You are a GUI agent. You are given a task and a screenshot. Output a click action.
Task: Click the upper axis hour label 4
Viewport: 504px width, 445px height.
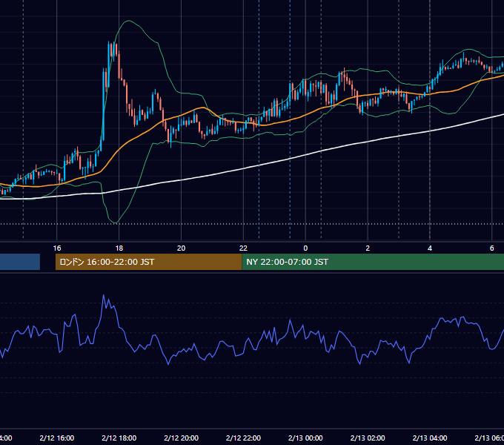(430, 248)
